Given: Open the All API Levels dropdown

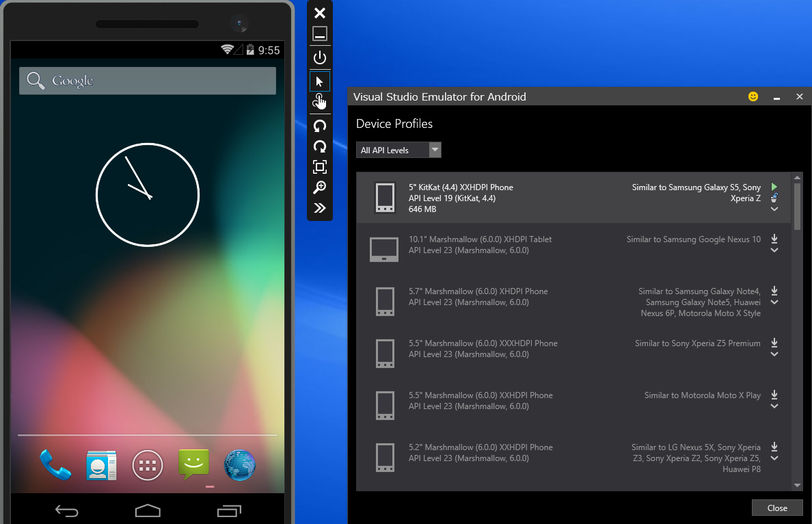Looking at the screenshot, I should tap(435, 149).
